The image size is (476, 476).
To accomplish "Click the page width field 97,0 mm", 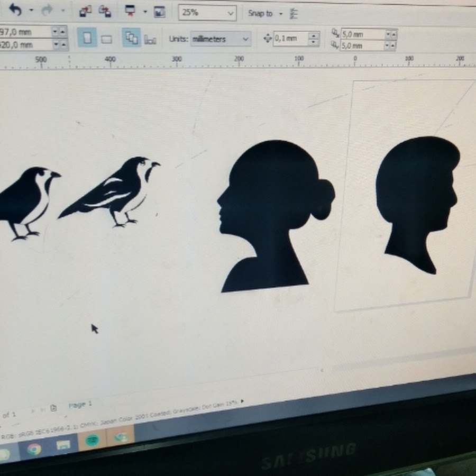I will click(25, 32).
